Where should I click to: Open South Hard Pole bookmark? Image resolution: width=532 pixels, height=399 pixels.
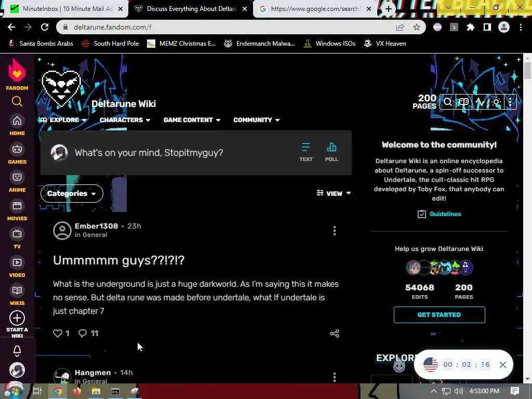[111, 44]
